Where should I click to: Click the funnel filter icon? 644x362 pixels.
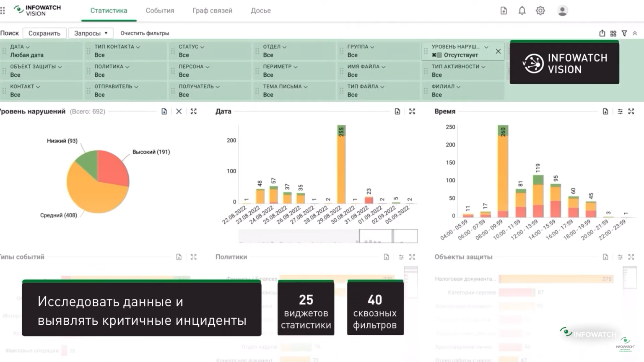click(x=624, y=33)
